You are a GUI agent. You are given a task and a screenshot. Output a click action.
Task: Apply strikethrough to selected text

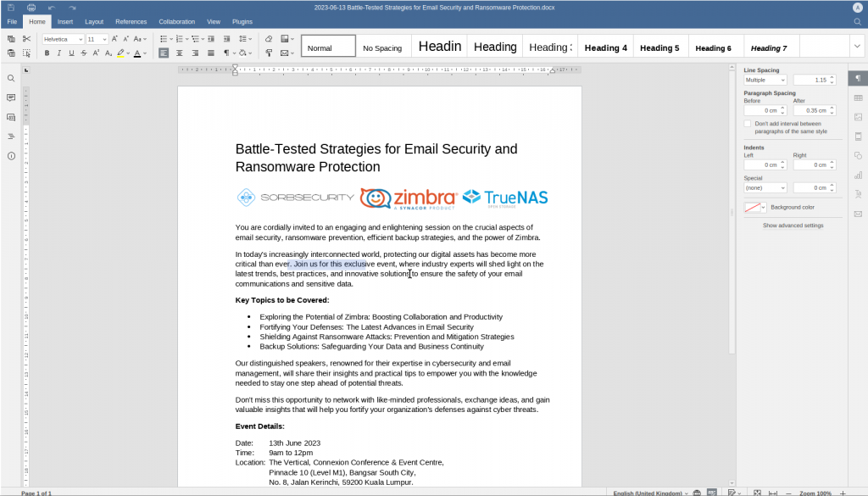[x=83, y=51]
